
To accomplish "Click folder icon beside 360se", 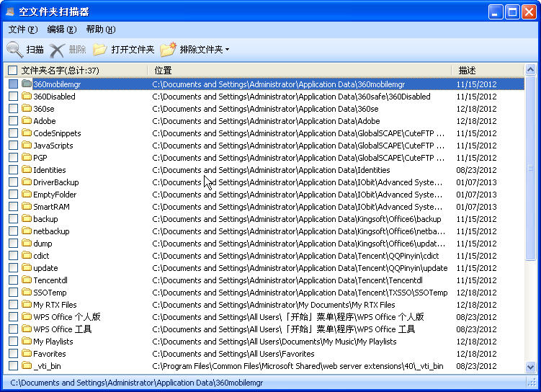I will pyautogui.click(x=27, y=108).
